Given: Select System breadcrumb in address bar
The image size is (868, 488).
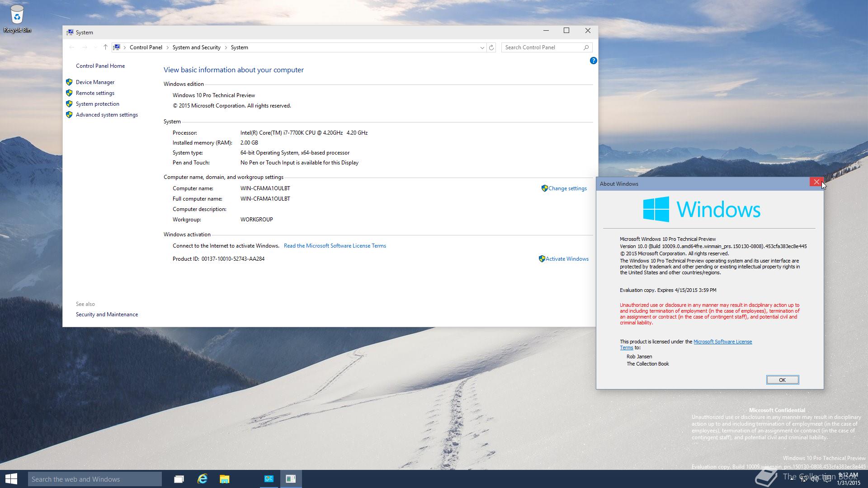Looking at the screenshot, I should [x=239, y=47].
